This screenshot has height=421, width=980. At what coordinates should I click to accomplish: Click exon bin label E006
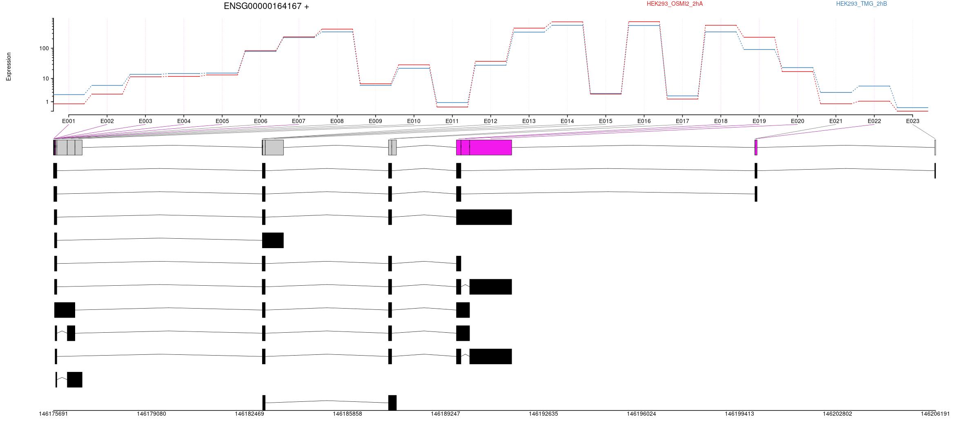[x=261, y=121]
